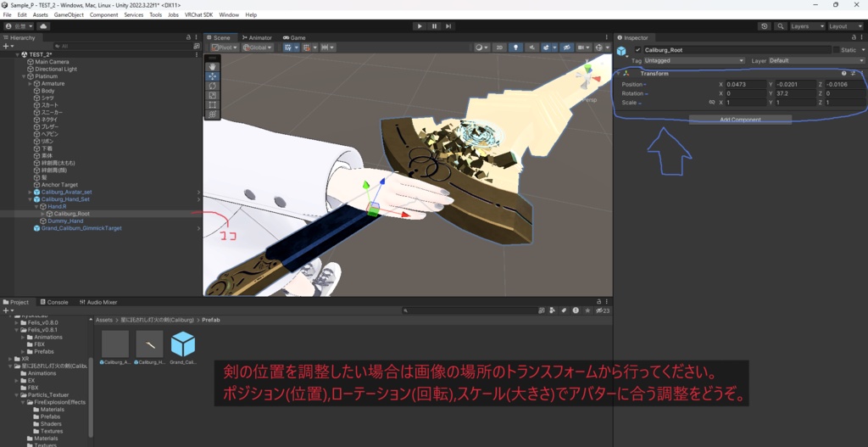Open the Tag Untagged dropdown
The width and height of the screenshot is (868, 447).
click(x=694, y=60)
